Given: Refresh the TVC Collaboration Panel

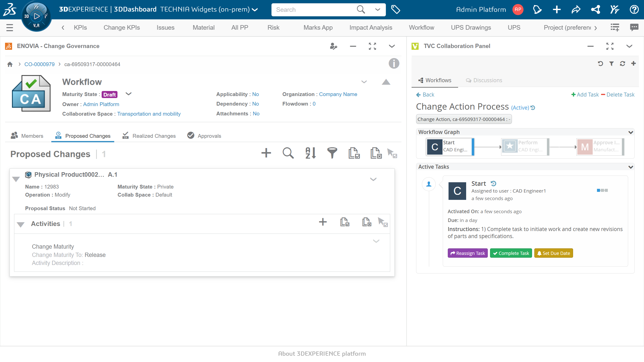Looking at the screenshot, I should coord(622,64).
